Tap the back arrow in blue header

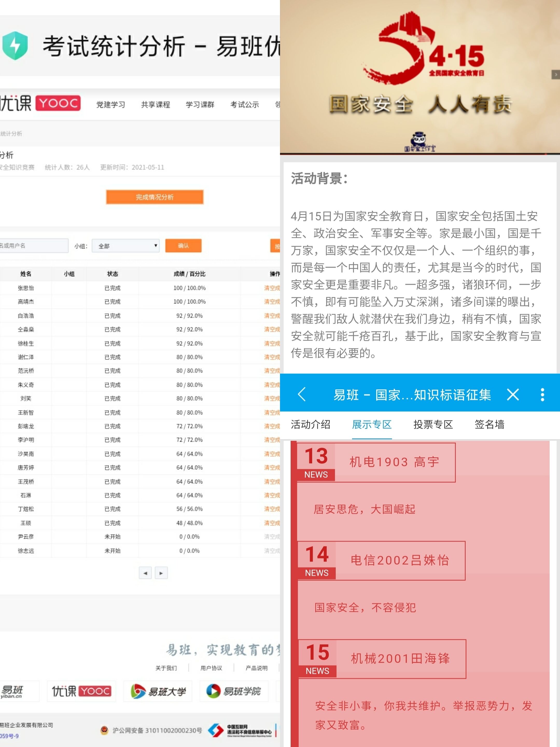tap(302, 394)
